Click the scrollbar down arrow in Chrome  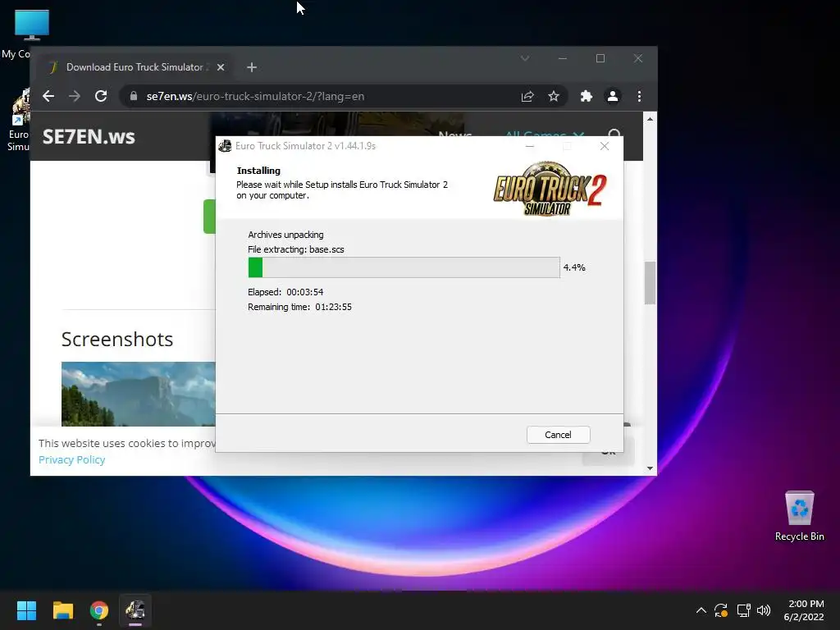pyautogui.click(x=650, y=468)
